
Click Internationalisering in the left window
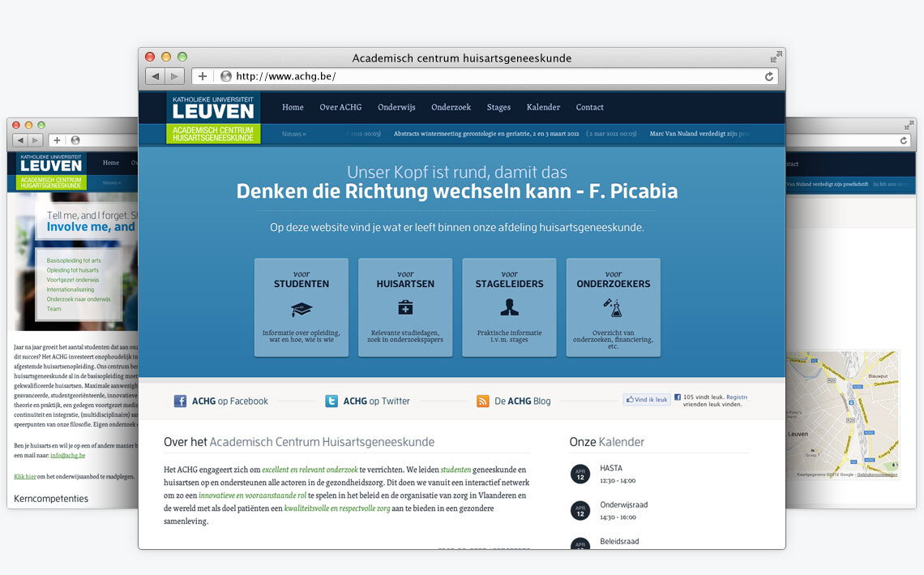pyautogui.click(x=71, y=290)
